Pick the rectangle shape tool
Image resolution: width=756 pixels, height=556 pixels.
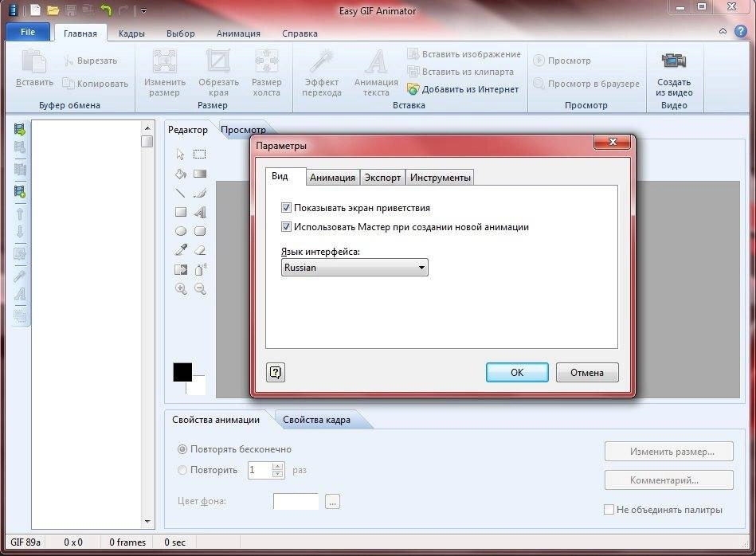[x=180, y=212]
